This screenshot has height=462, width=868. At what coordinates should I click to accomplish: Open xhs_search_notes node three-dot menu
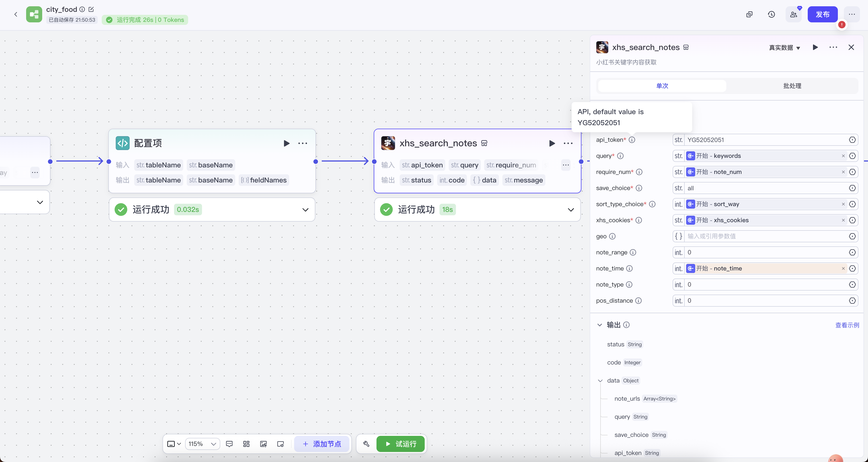point(568,143)
